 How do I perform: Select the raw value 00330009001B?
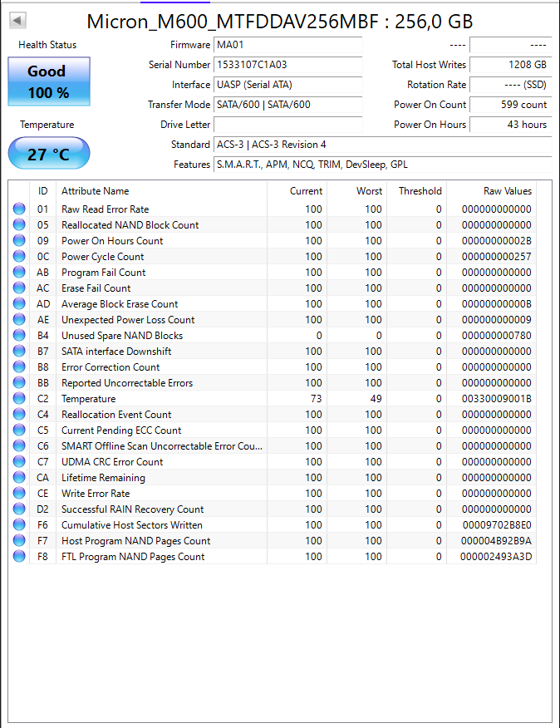(496, 399)
